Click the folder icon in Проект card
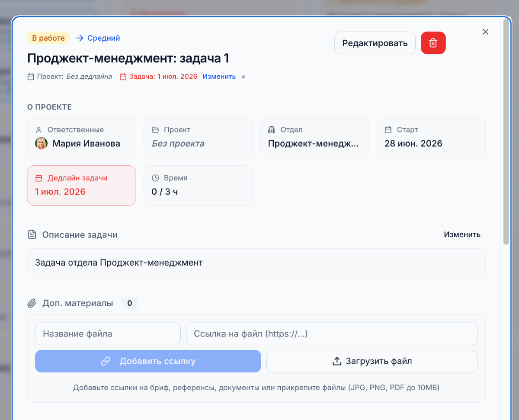The width and height of the screenshot is (519, 420). (x=155, y=130)
